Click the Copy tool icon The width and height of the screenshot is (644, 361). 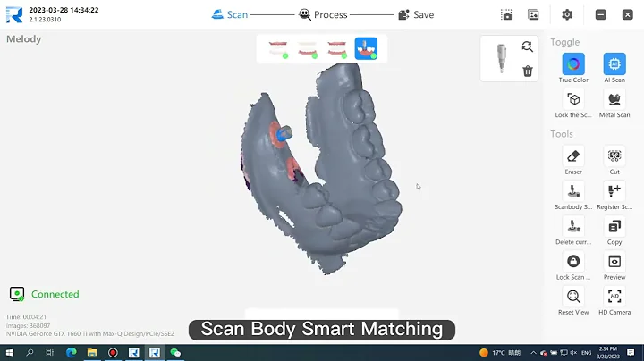(x=614, y=226)
